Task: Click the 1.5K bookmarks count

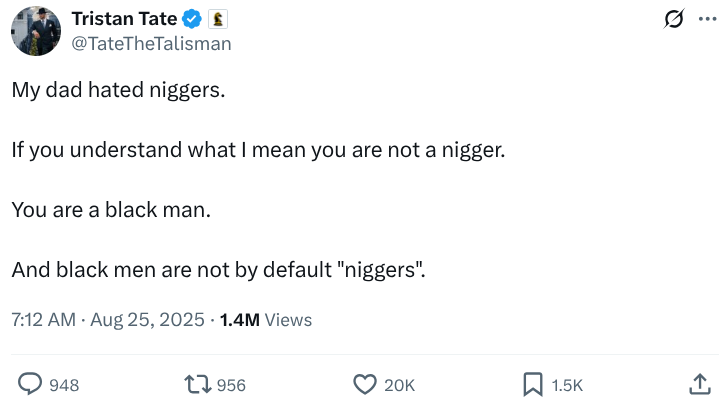Action: [x=567, y=385]
